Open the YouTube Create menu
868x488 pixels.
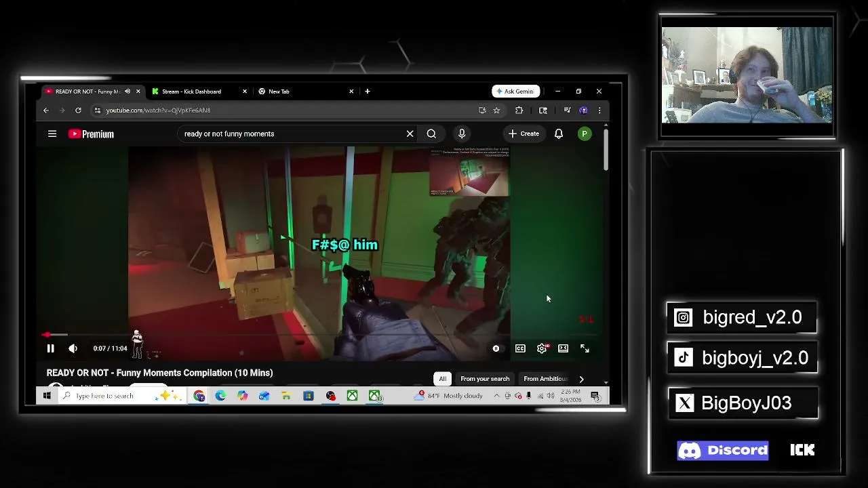(x=524, y=134)
